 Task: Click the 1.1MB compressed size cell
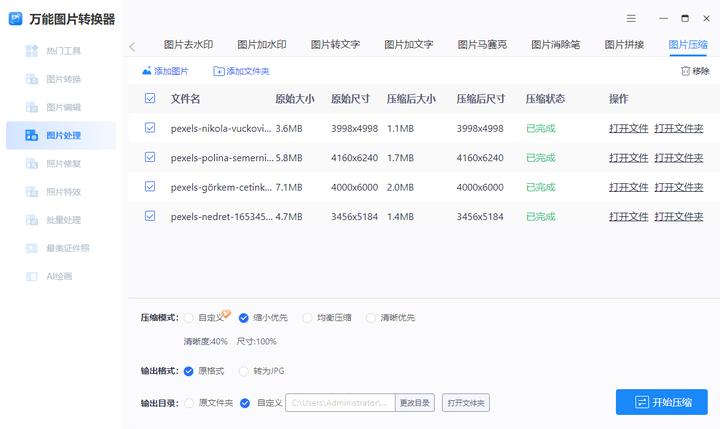tap(400, 129)
